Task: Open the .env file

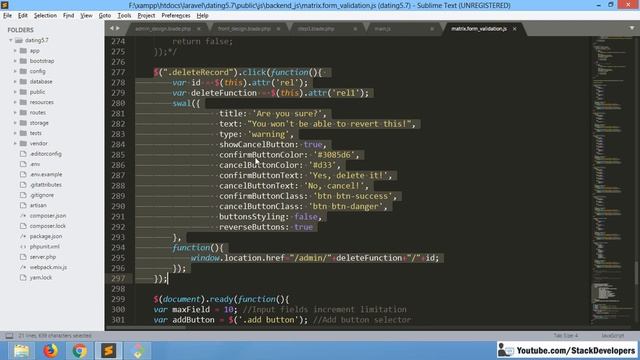Action: tap(35, 164)
